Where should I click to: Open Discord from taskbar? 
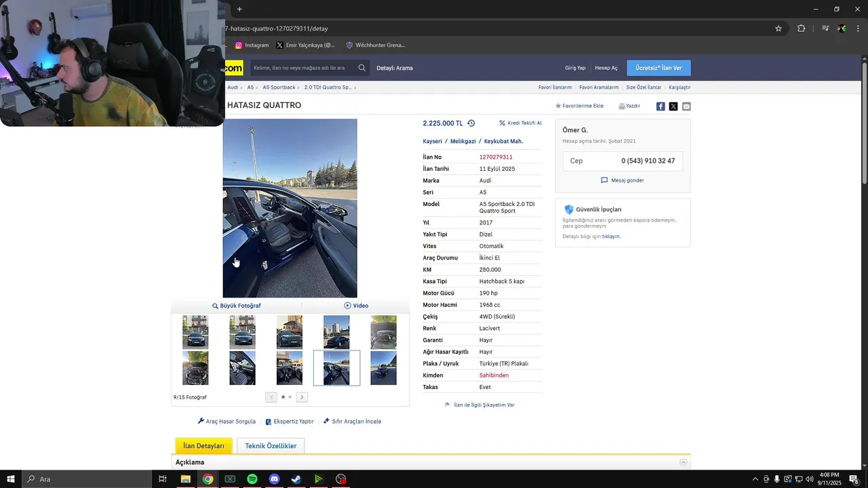point(274,479)
